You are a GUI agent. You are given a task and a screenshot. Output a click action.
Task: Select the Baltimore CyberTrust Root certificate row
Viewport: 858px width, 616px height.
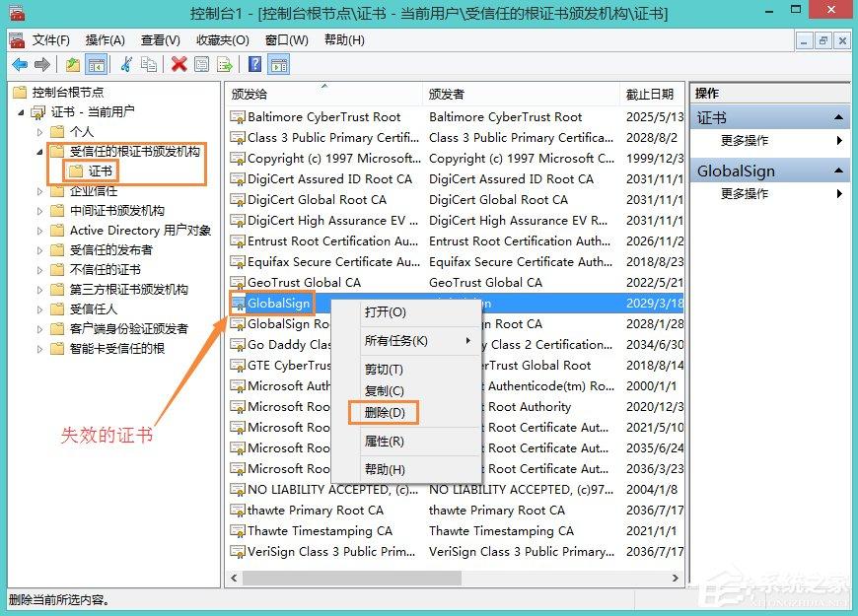pyautogui.click(x=323, y=117)
